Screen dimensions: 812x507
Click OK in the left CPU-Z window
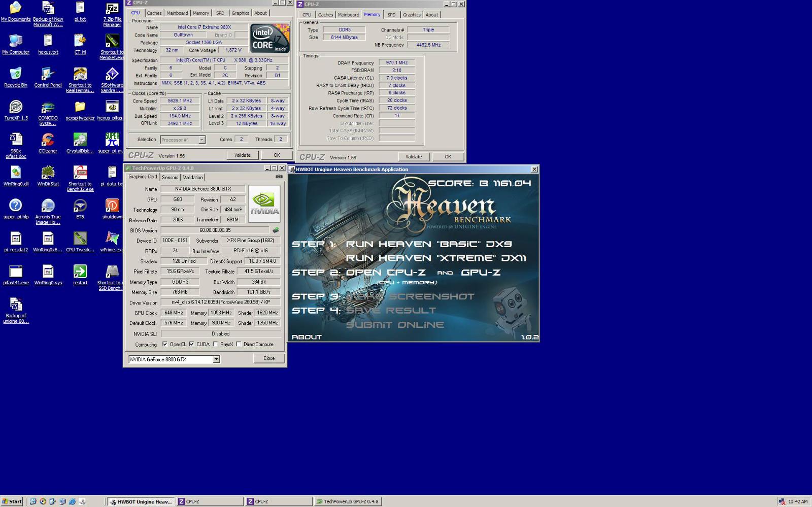click(277, 155)
